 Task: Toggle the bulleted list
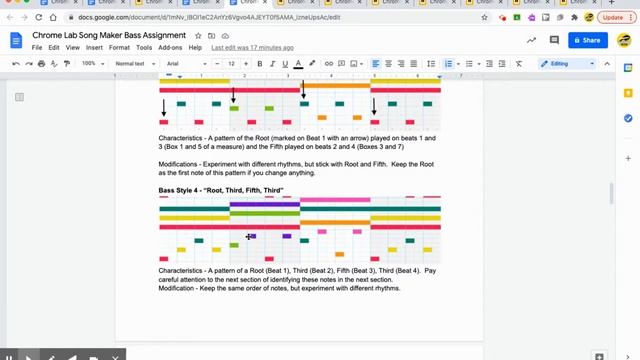469,64
